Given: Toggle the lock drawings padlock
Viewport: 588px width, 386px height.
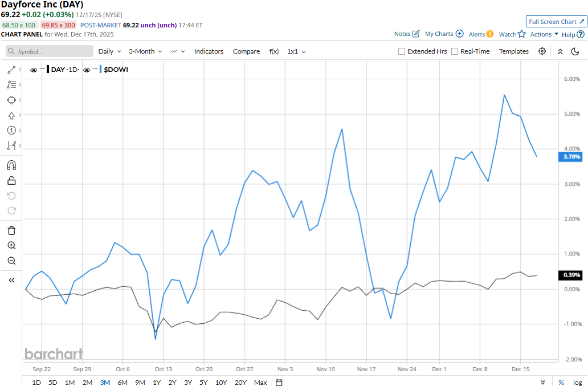Looking at the screenshot, I should click(11, 180).
